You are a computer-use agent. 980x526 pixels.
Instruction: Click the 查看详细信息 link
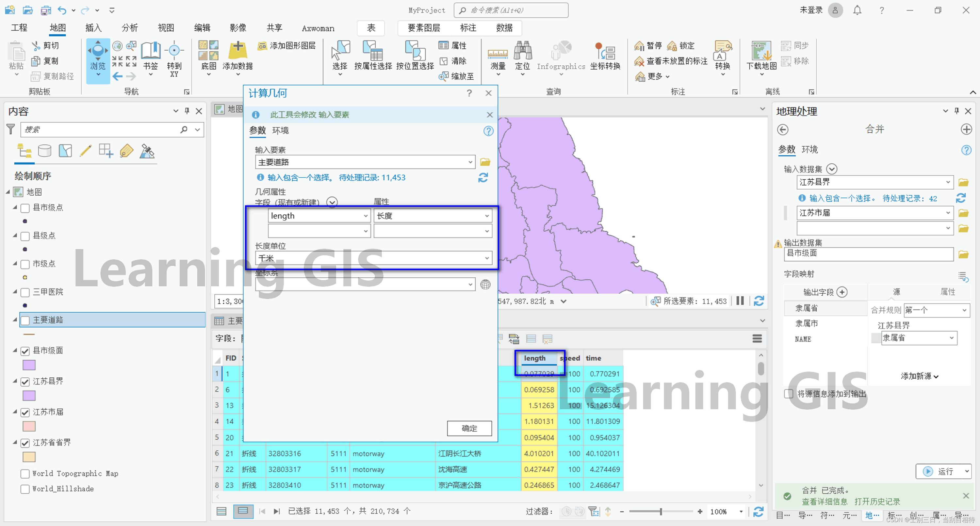[824, 501]
